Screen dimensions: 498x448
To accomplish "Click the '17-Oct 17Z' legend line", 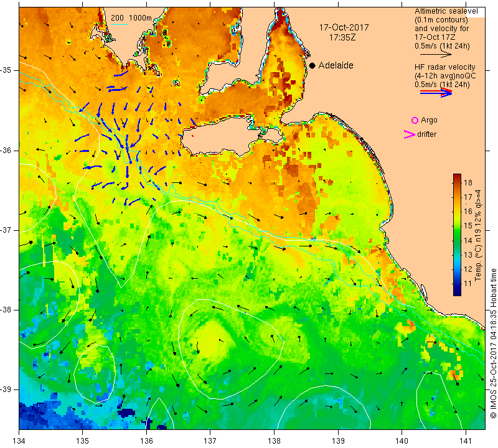I will pos(435,37).
